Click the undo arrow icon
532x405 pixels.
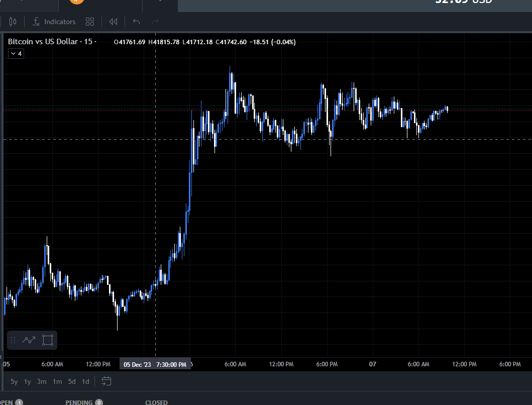(x=135, y=22)
